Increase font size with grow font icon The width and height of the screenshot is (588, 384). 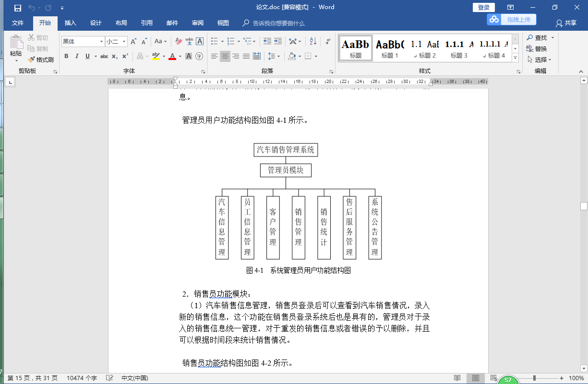coord(134,42)
